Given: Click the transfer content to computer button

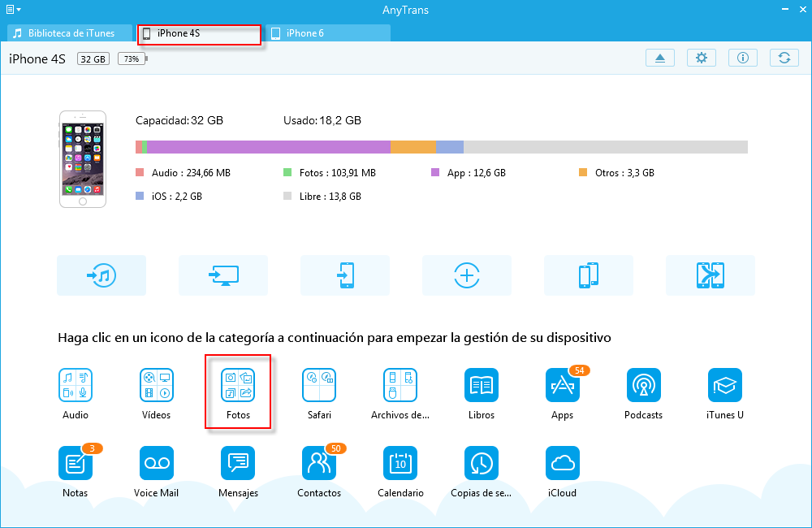Looking at the screenshot, I should click(x=223, y=275).
